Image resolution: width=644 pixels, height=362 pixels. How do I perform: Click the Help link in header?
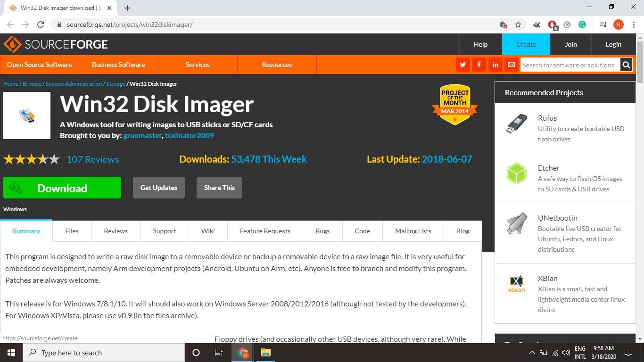480,44
